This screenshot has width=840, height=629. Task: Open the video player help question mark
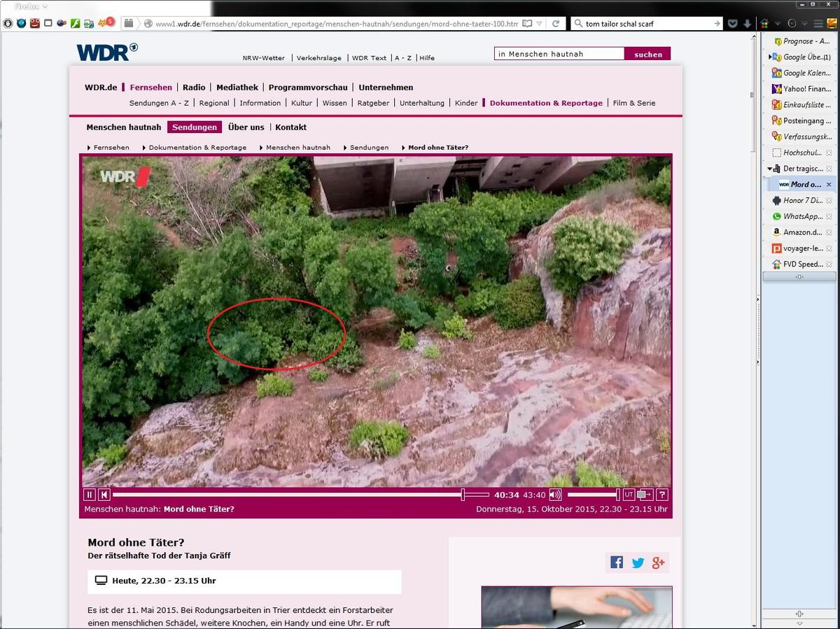click(x=662, y=495)
